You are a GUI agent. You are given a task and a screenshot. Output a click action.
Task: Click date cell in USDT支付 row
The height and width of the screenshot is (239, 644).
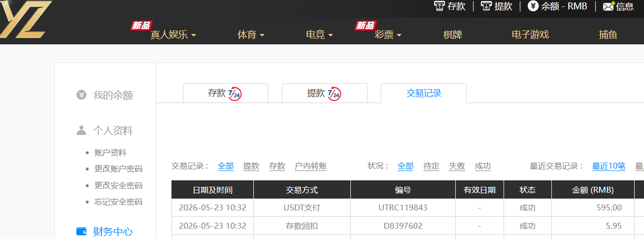[212, 207]
